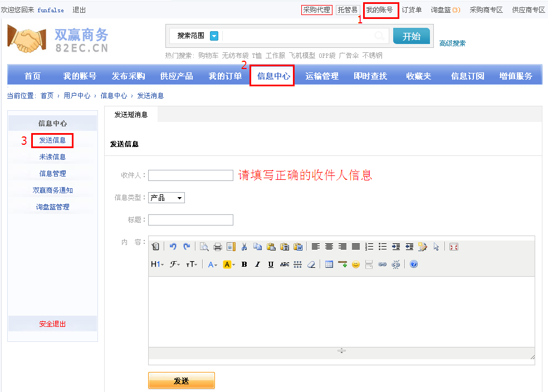Open the 信息类型 dropdown
Image resolution: width=548 pixels, height=392 pixels.
point(167,198)
